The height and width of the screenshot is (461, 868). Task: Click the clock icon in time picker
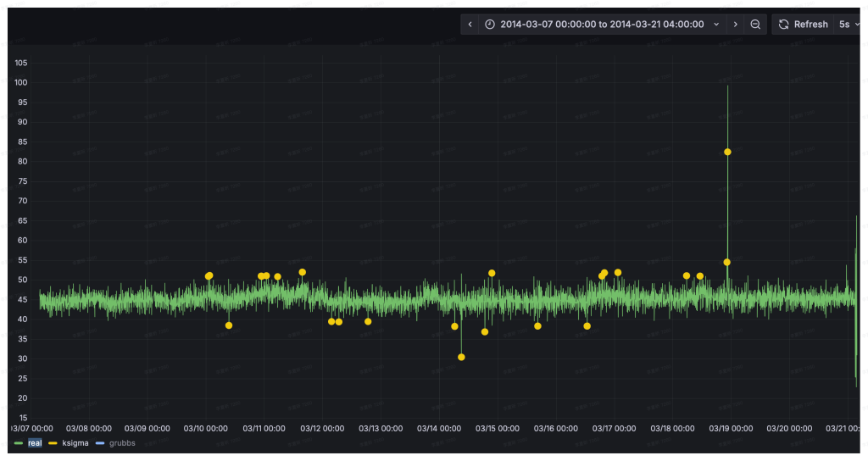coord(490,25)
